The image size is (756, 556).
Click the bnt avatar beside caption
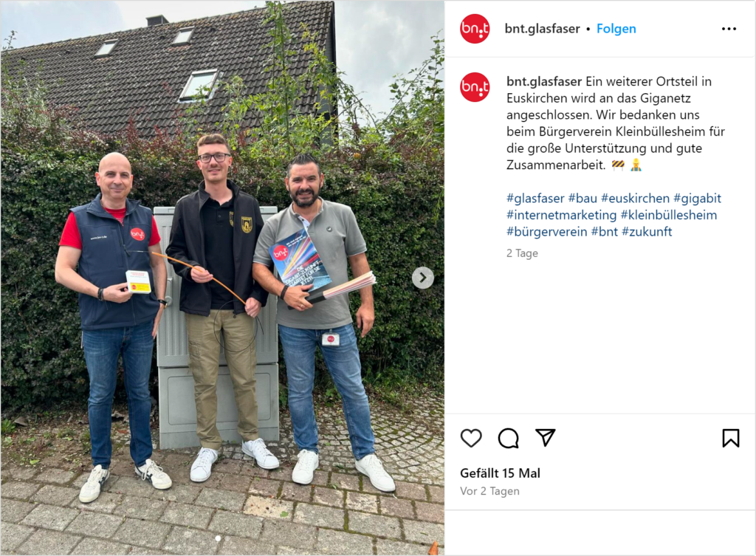(475, 87)
